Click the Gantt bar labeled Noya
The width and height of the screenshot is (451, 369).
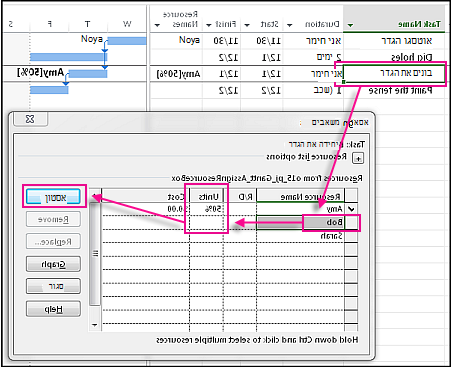point(127,41)
